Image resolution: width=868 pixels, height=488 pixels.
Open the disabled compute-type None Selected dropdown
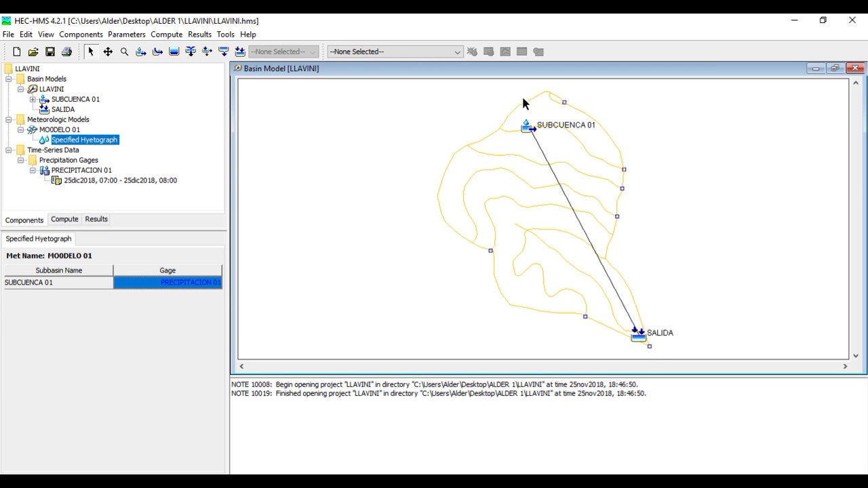click(283, 52)
